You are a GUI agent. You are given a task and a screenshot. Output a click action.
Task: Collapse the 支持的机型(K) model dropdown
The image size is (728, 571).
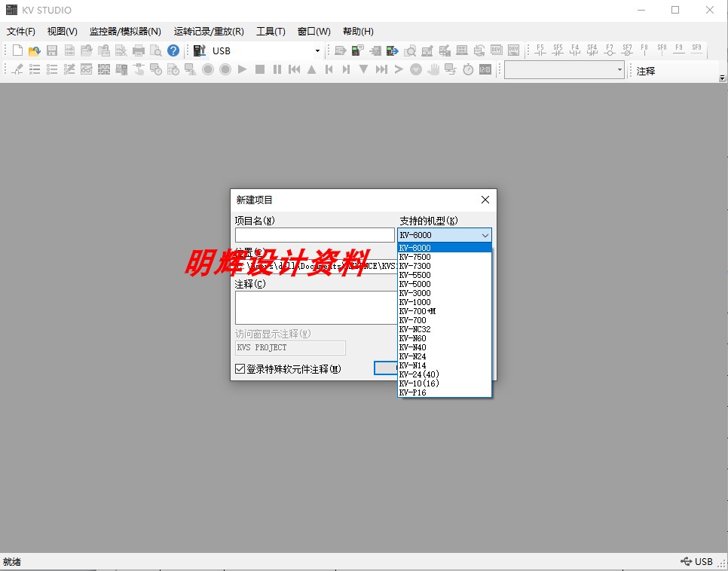pos(485,234)
